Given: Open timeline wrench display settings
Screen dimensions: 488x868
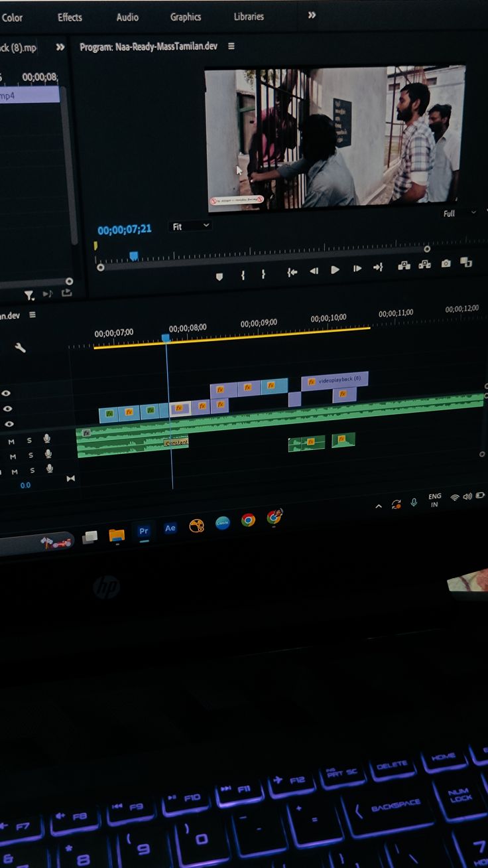Looking at the screenshot, I should pos(21,347).
